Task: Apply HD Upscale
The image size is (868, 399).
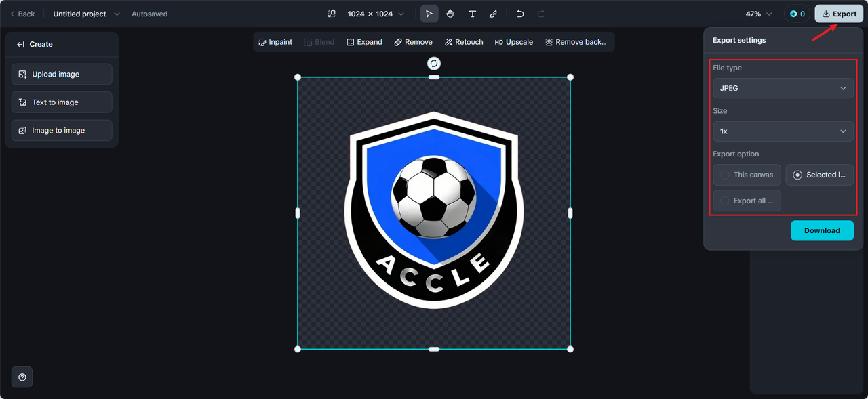Action: 513,42
